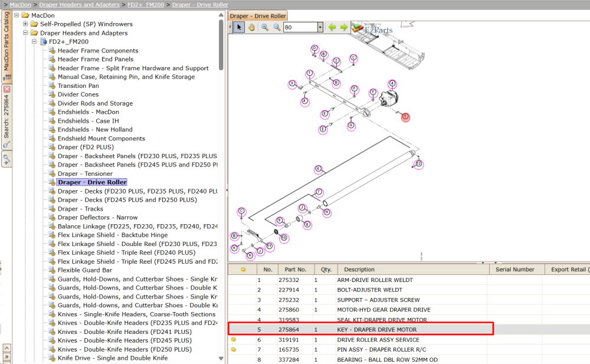Image resolution: width=590 pixels, height=364 pixels.
Task: Switch to MacDon Parts Catalog side tab
Action: (6, 45)
